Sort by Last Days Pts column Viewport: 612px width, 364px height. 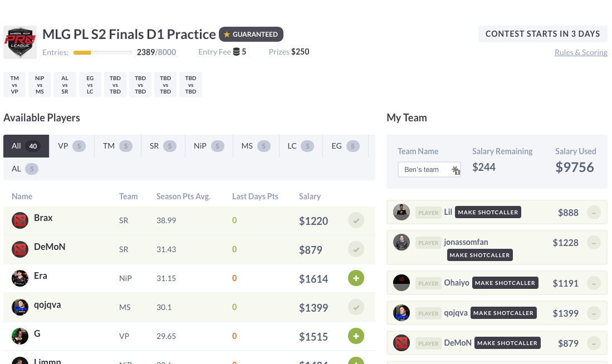tap(255, 196)
